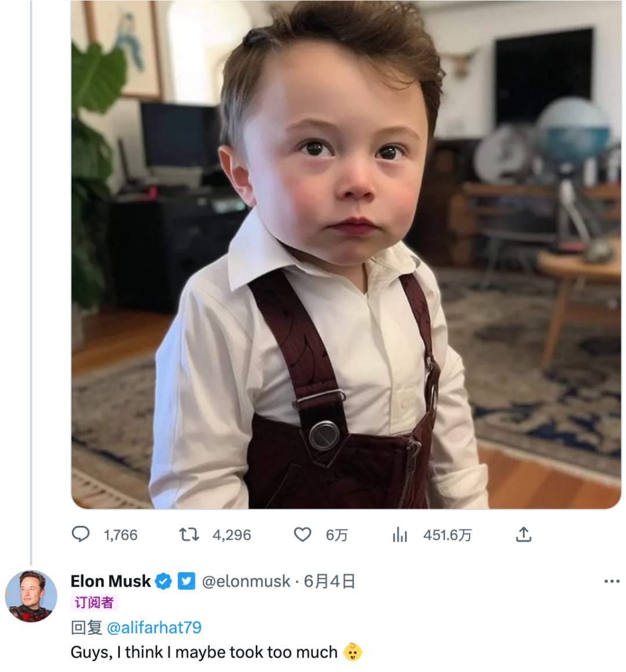Viewport: 626px width, 672px height.
Task: Click the 订阅者 subscriber label
Action: coord(94,603)
